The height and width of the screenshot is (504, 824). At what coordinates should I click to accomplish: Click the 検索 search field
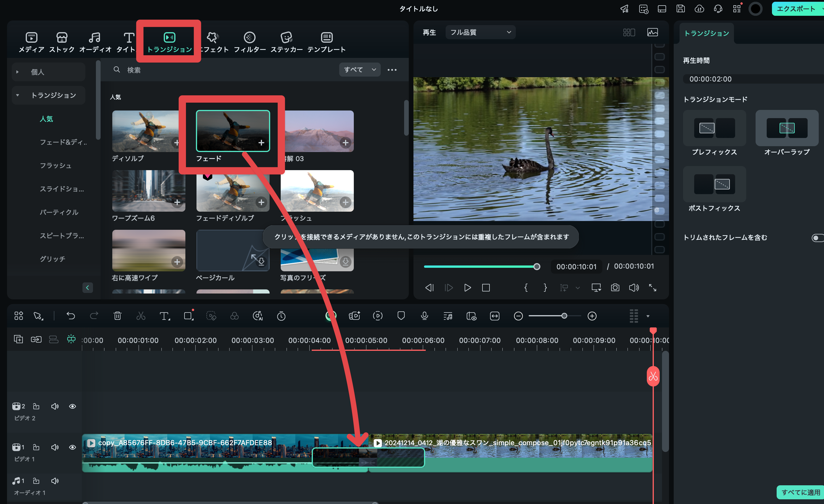click(x=221, y=70)
